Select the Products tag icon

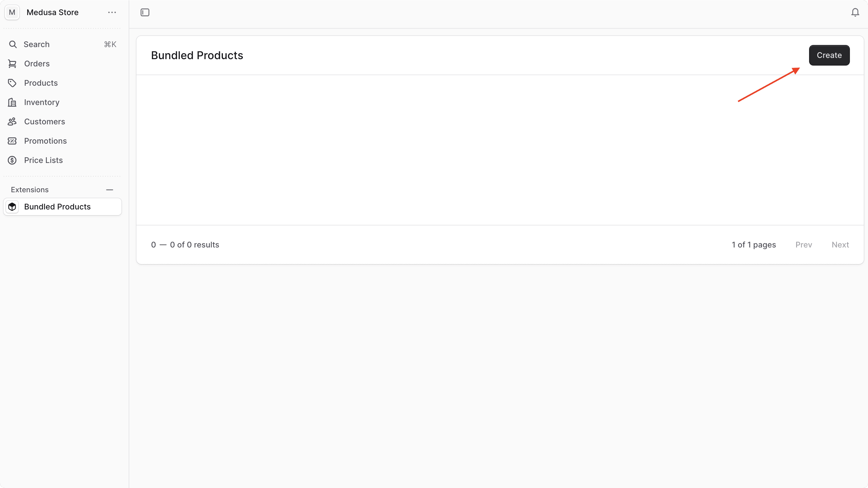[12, 83]
